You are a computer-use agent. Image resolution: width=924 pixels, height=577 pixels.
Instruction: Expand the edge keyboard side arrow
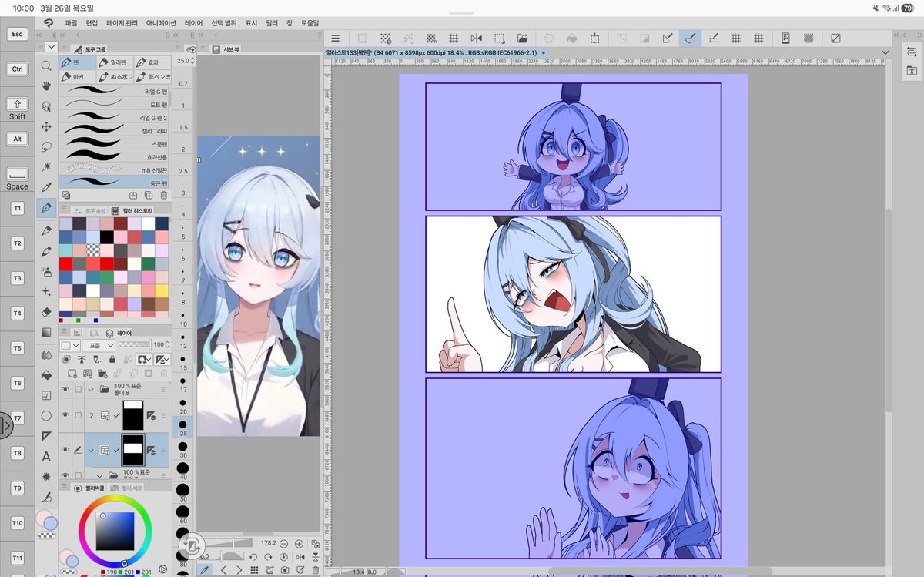[x=6, y=424]
